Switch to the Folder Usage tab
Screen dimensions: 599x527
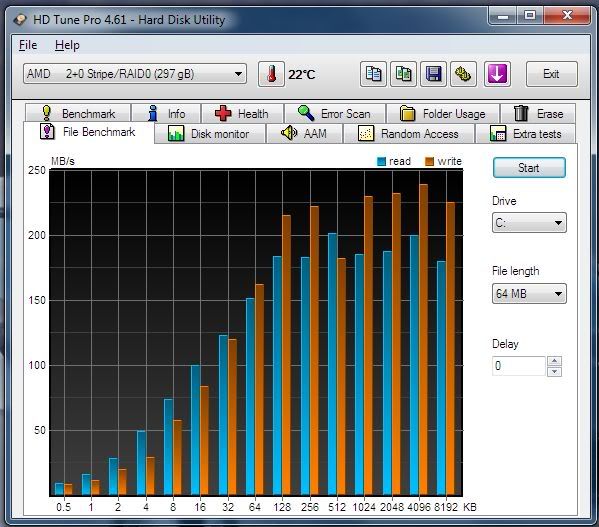pos(443,113)
